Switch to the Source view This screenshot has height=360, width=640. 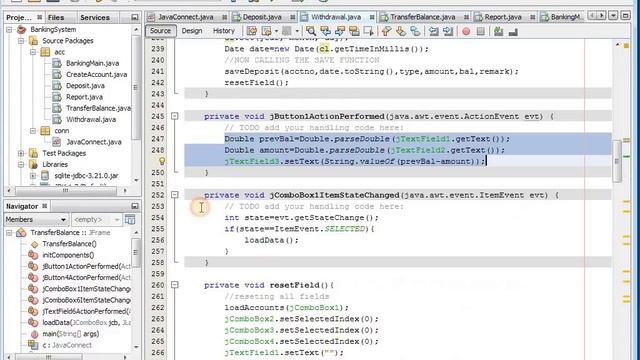click(160, 31)
